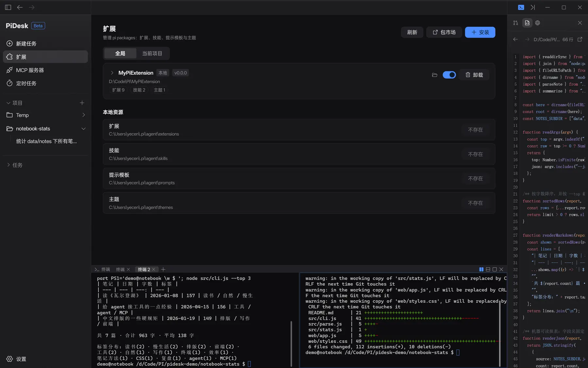Open new terminal tab with plus
This screenshot has width=588, height=368.
click(163, 270)
